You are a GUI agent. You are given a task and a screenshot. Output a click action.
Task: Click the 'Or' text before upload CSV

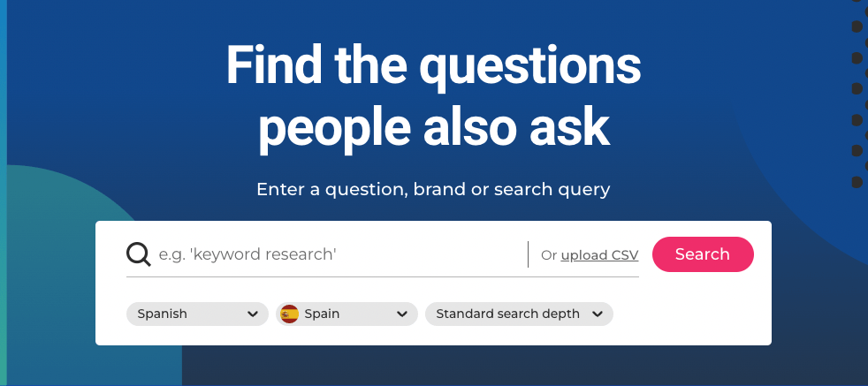[549, 255]
